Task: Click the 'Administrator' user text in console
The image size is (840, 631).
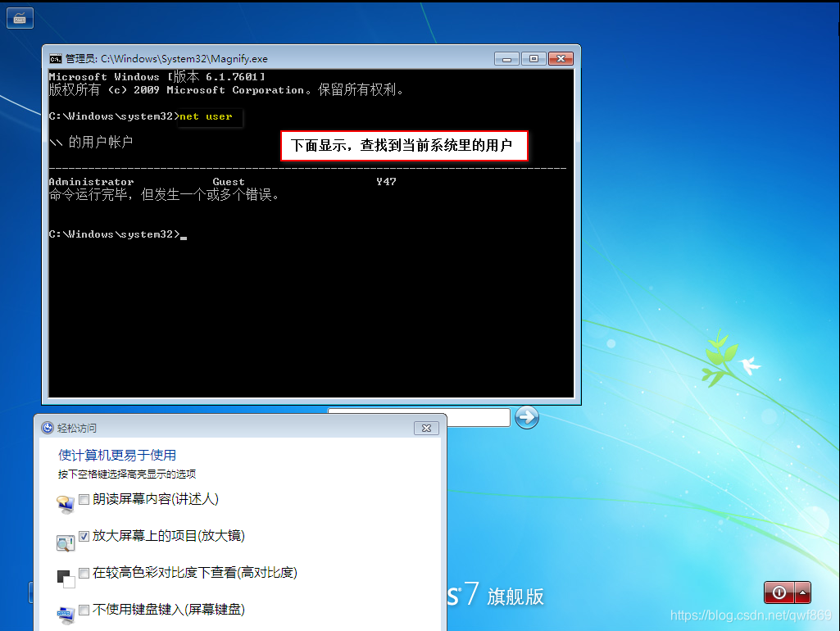Action: (91, 182)
